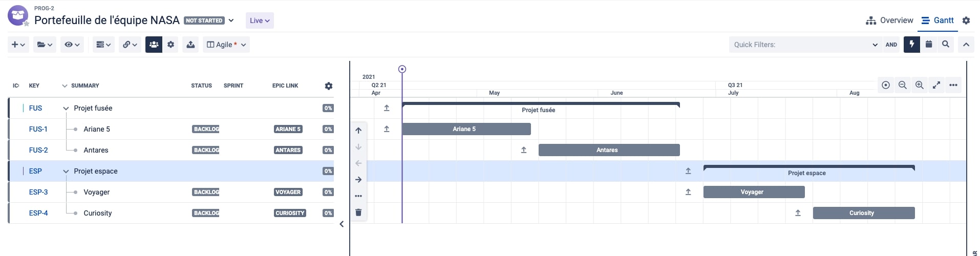Image resolution: width=980 pixels, height=256 pixels.
Task: Collapse the Projet fusée tree row
Action: [x=66, y=108]
